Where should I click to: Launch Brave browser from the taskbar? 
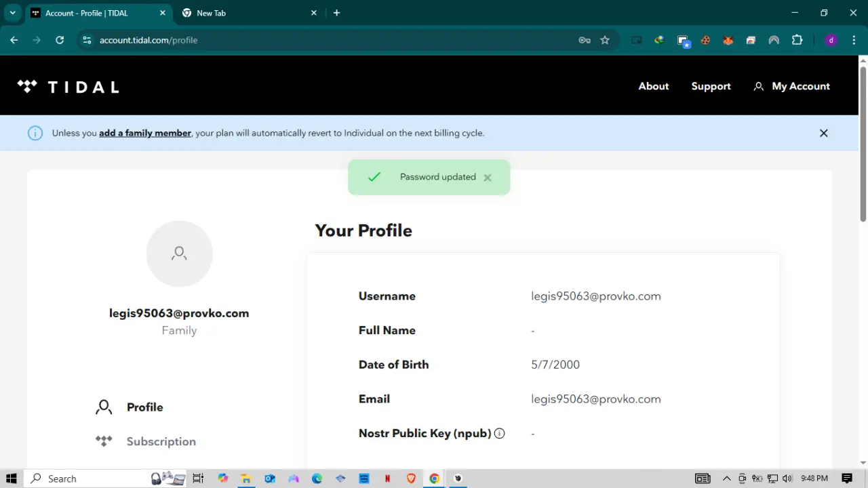(x=411, y=479)
